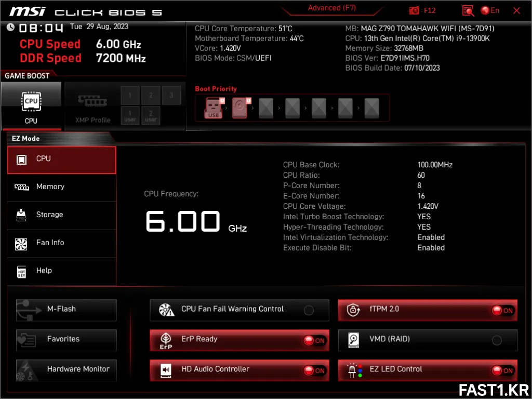532x399 pixels.
Task: Click the Hot Key icon beside Help
Action: 21,272
